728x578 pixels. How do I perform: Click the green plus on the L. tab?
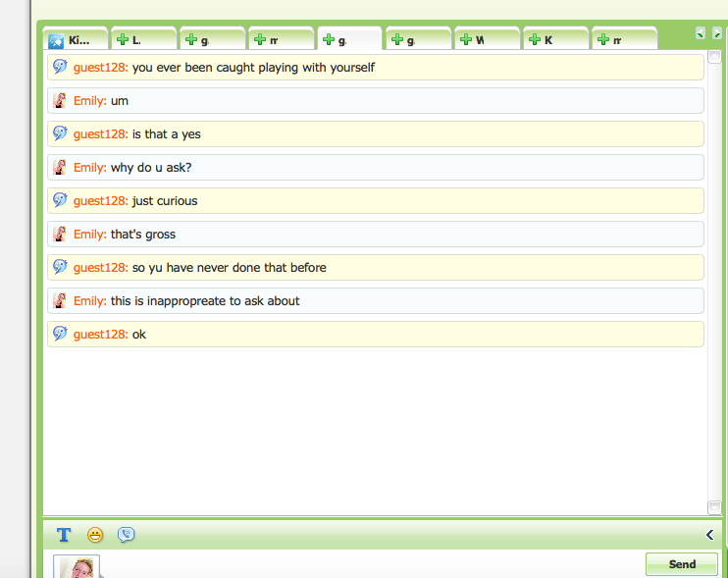[123, 39]
